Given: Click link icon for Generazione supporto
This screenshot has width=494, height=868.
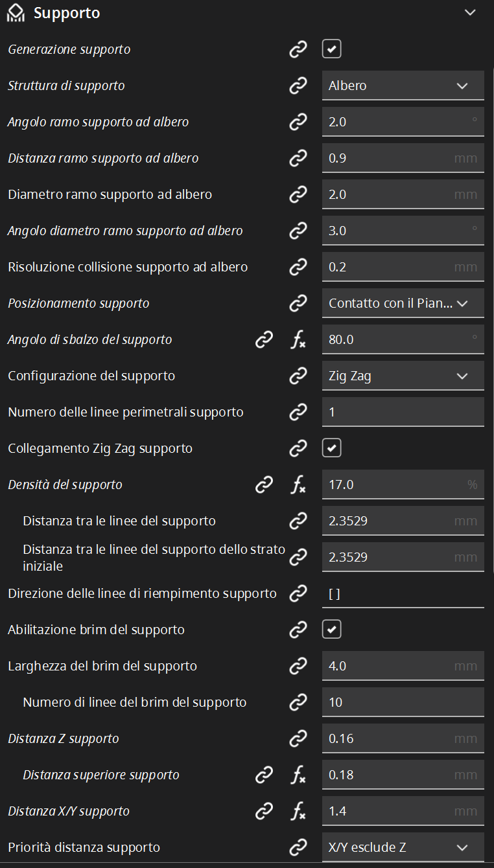Looking at the screenshot, I should pyautogui.click(x=298, y=49).
